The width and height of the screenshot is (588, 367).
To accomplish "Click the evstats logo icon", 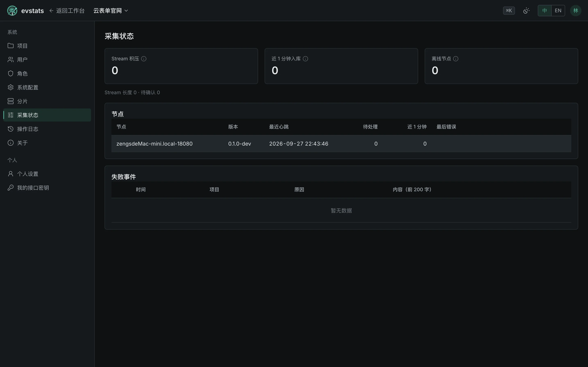I will pos(12,11).
